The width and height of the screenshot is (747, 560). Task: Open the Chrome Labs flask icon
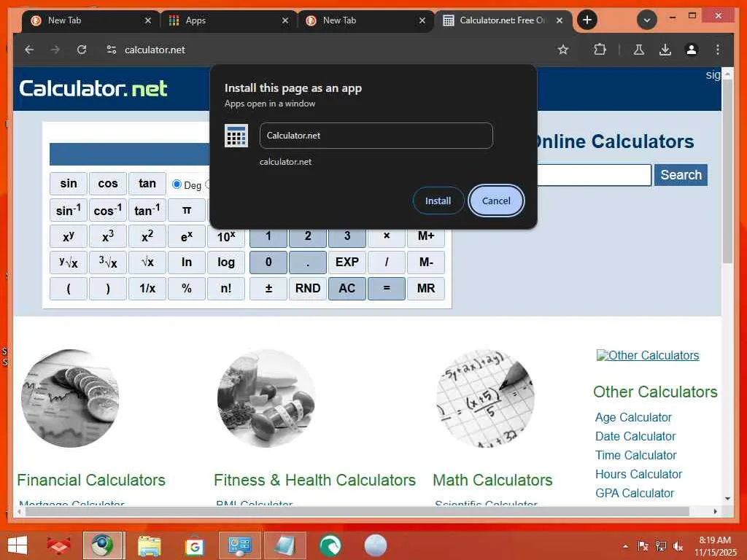click(x=639, y=50)
